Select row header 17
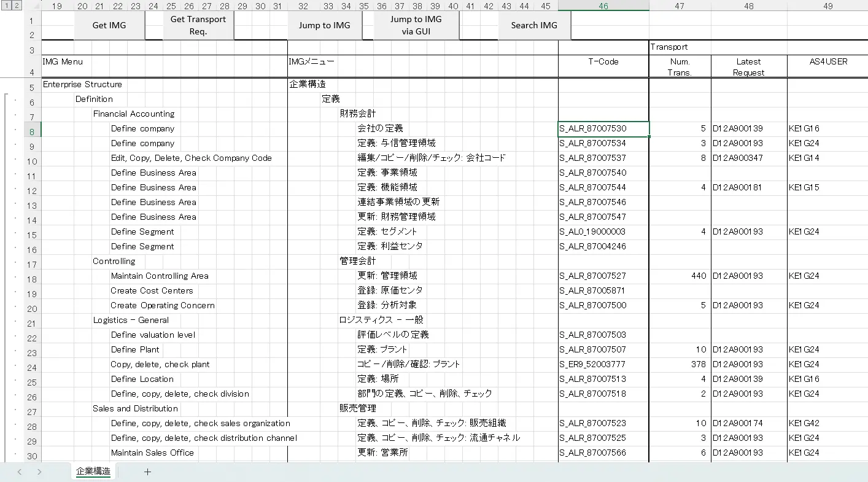Viewport: 868px width, 482px height. [33, 262]
